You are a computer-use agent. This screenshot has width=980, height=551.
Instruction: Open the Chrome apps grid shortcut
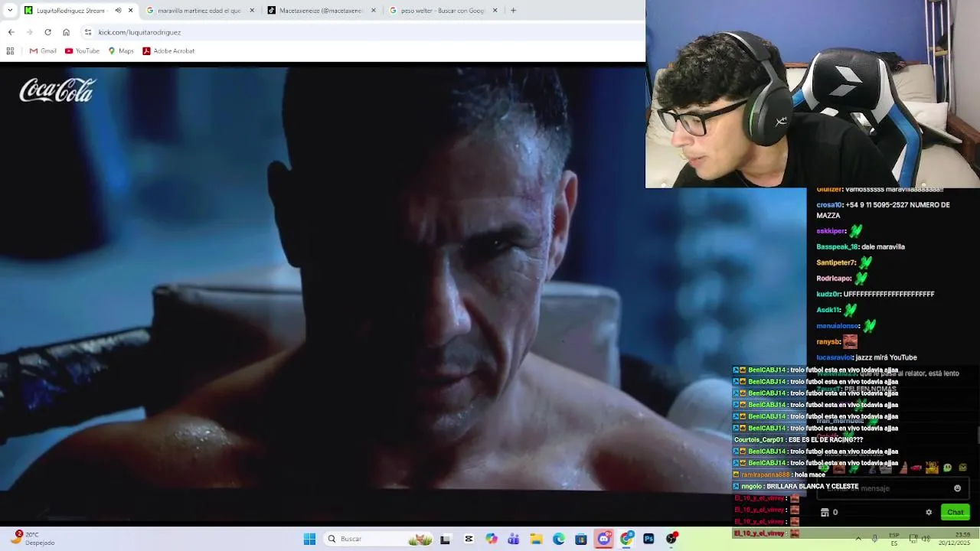[x=10, y=51]
